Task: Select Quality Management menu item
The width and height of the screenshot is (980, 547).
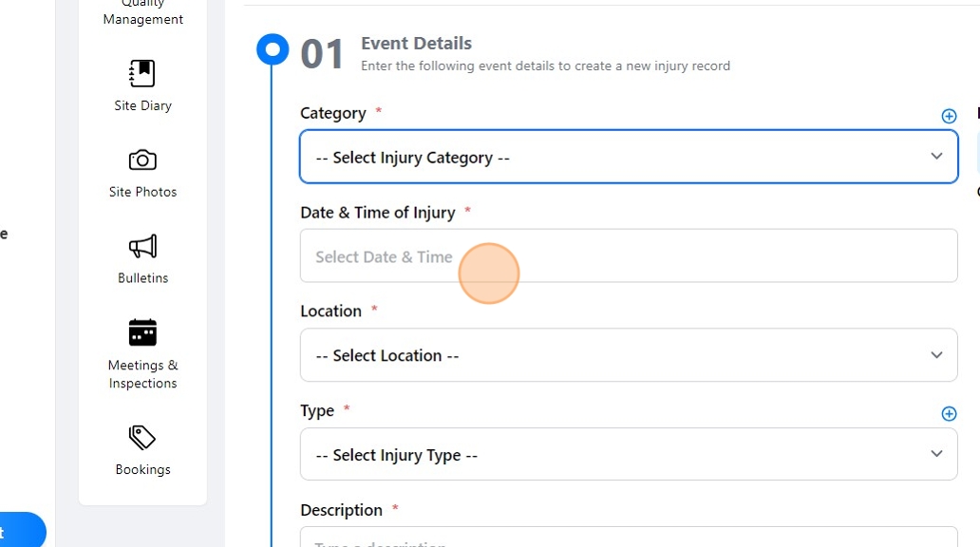Action: point(143,13)
